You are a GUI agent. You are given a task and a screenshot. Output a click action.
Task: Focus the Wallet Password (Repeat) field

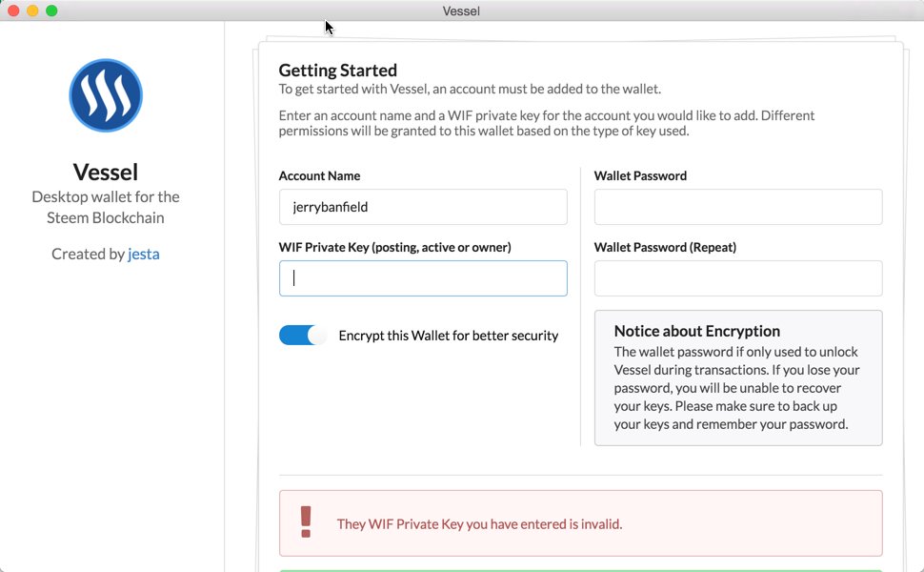click(738, 278)
